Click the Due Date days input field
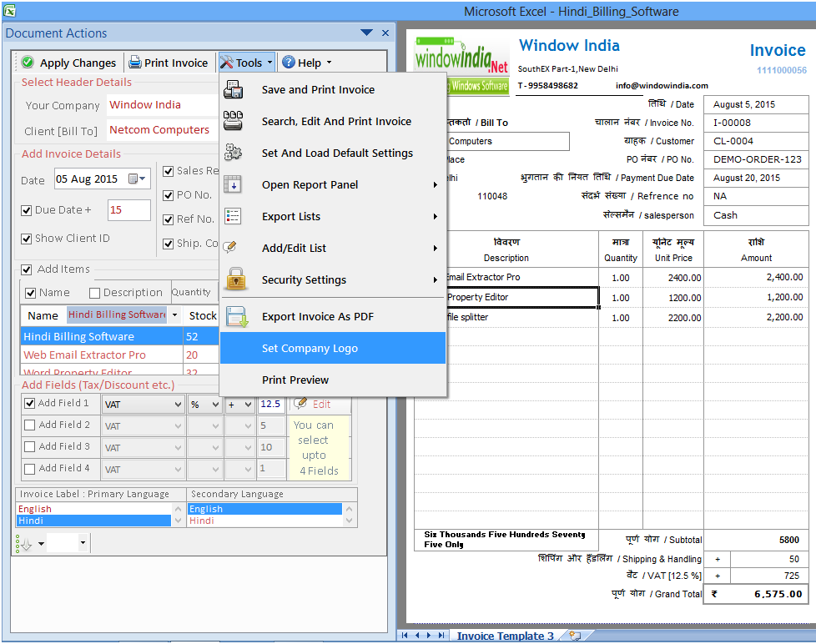 pyautogui.click(x=129, y=210)
